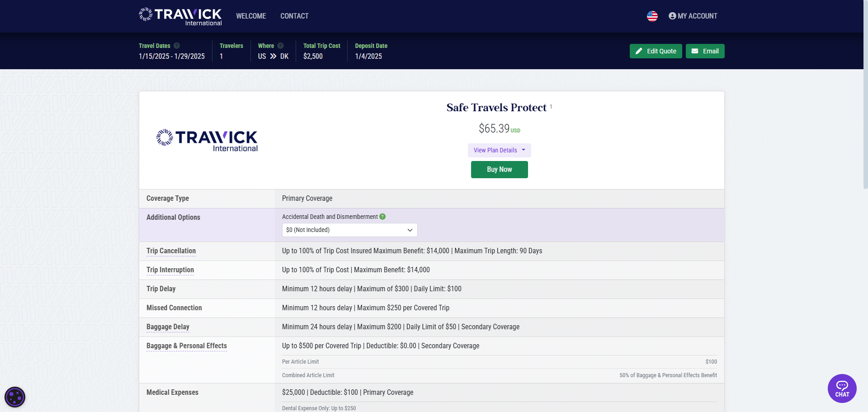Viewport: 868px width, 412px height.
Task: Open the chat widget
Action: pyautogui.click(x=842, y=388)
